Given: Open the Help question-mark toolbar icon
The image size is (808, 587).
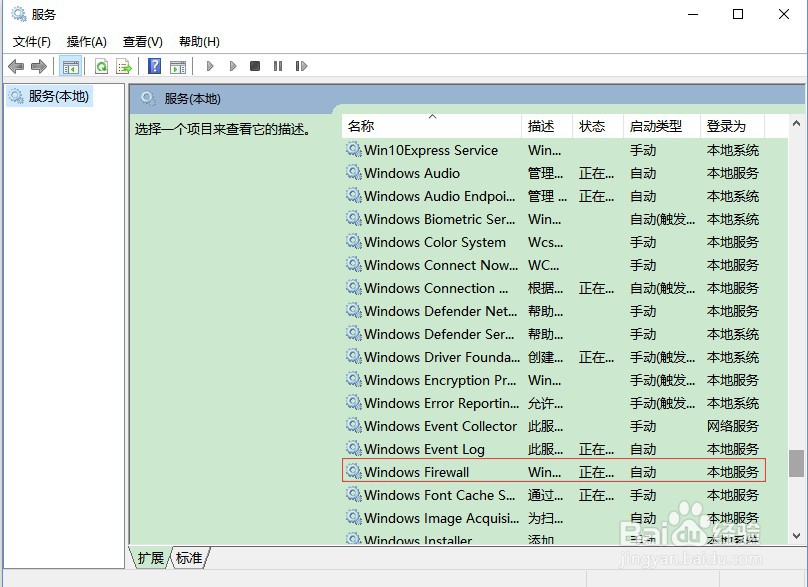Looking at the screenshot, I should coord(154,66).
